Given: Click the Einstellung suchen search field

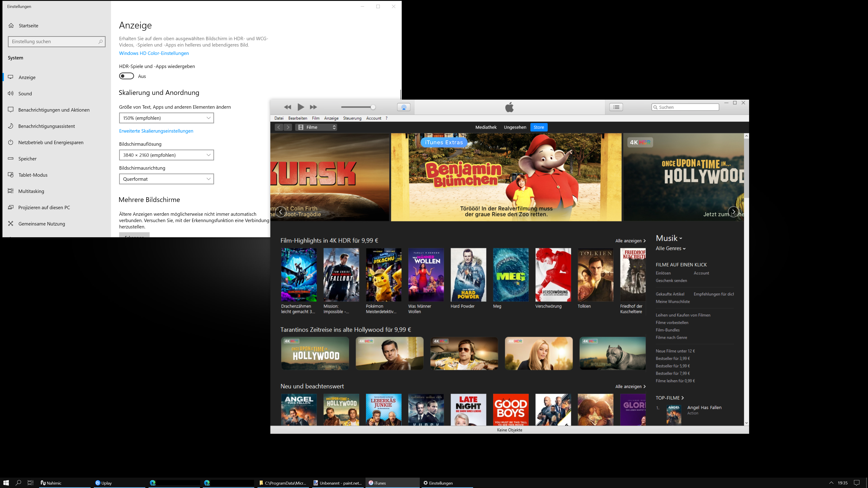Looking at the screenshot, I should pos(54,41).
